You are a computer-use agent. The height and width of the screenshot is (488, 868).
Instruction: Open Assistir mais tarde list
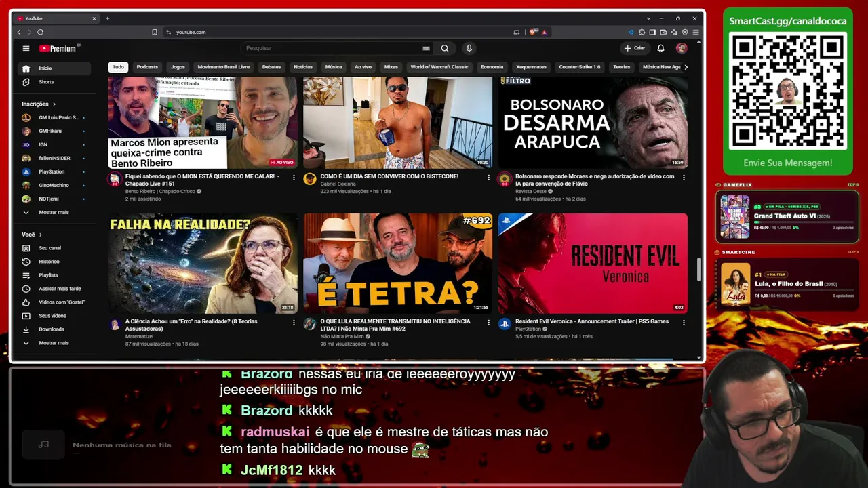(55, 289)
